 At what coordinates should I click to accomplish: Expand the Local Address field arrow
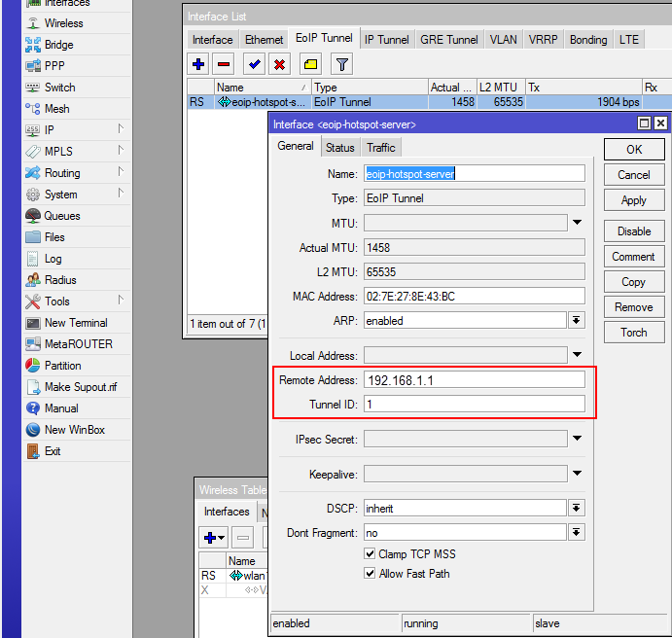(x=577, y=354)
